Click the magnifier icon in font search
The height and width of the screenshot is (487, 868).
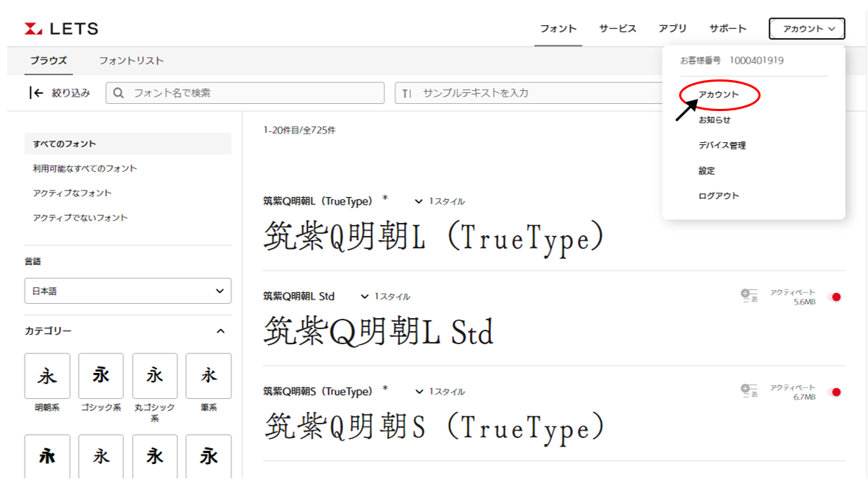119,93
